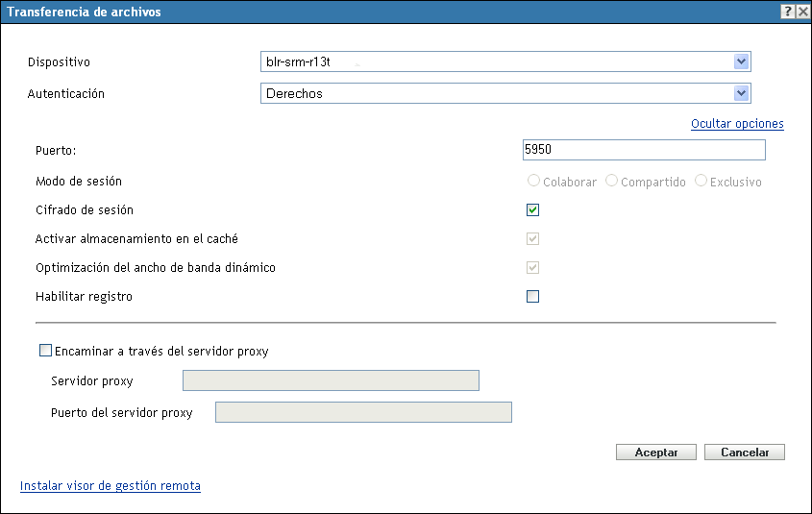Select the Colaborar session mode
Viewport: 812px width, 514px height.
[x=533, y=181]
